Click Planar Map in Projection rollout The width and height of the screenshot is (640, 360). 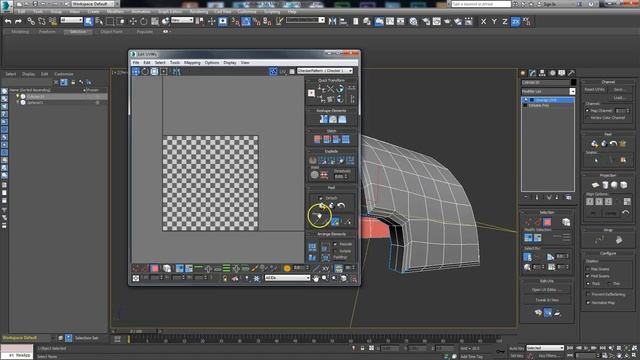click(x=596, y=185)
